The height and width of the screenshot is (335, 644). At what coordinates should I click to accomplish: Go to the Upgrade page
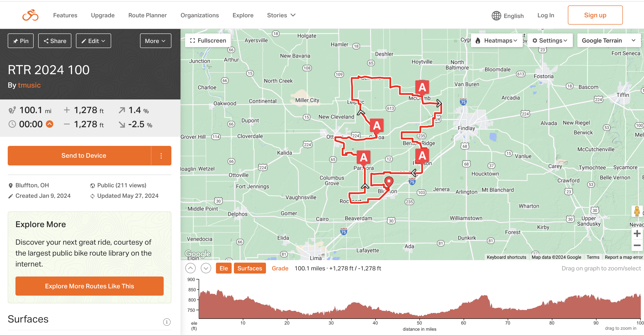pos(103,15)
